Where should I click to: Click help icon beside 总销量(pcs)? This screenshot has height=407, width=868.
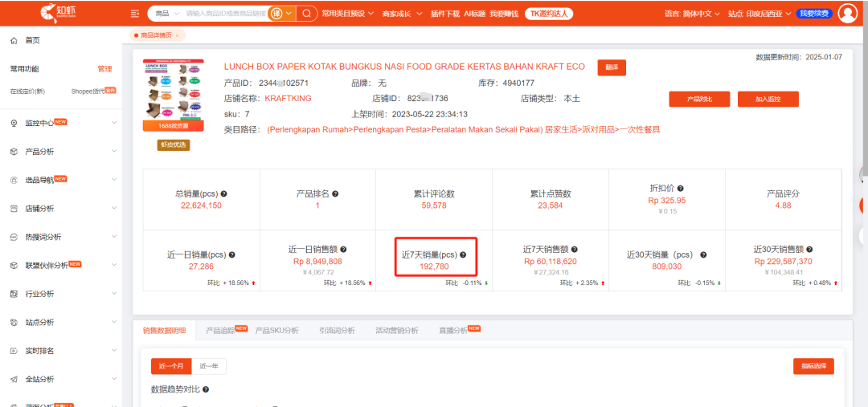tap(224, 194)
